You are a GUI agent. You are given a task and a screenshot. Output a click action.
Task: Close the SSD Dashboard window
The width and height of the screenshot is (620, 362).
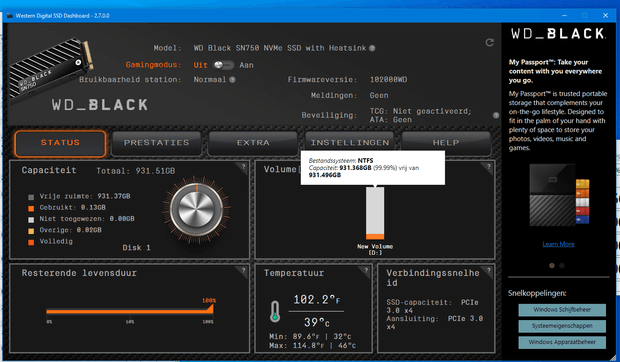(605, 16)
